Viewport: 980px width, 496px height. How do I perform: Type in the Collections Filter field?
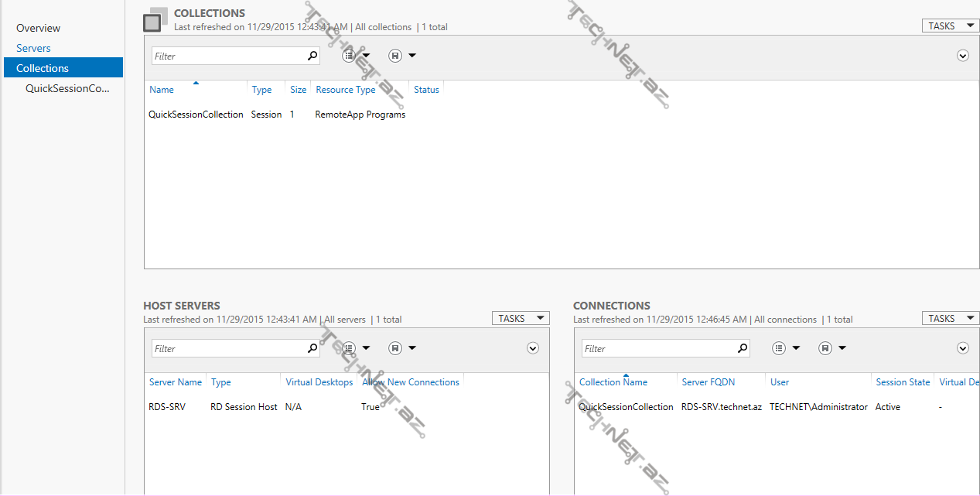click(x=228, y=56)
